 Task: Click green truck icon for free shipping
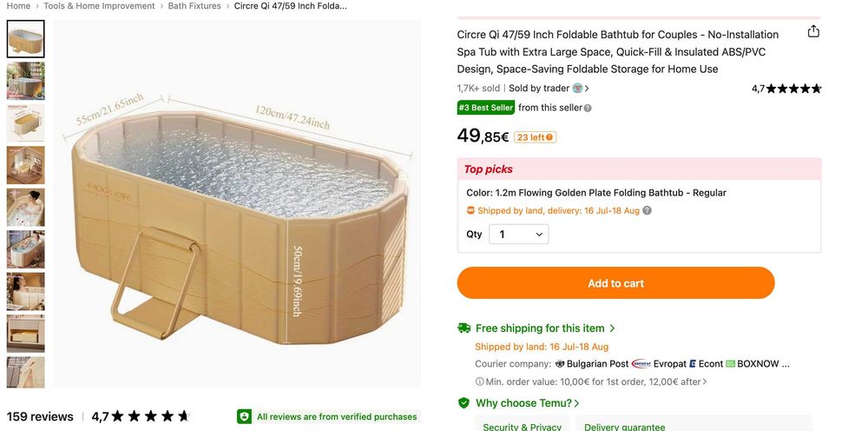[x=464, y=328]
